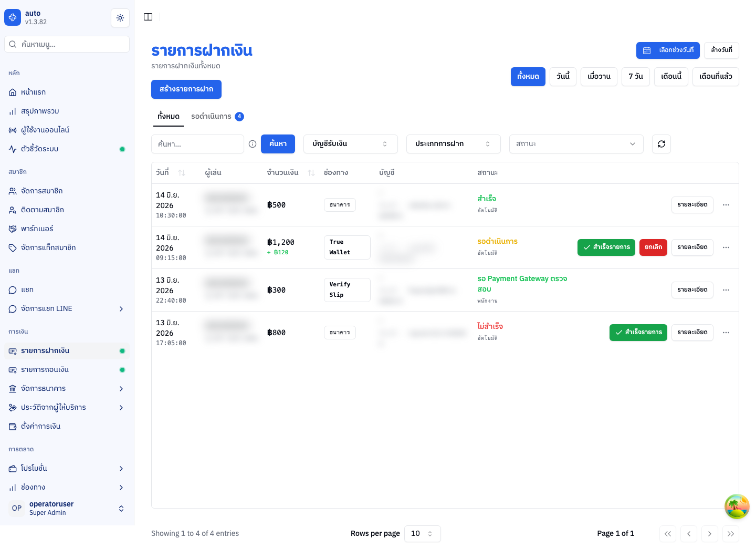Click รายละเอียด for ฿500 row
This screenshot has height=559, width=756.
click(692, 205)
